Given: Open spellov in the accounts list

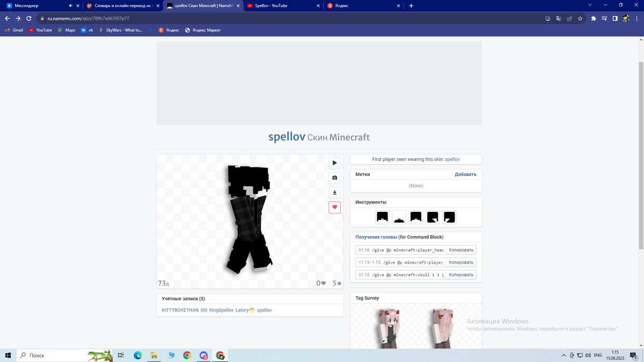Looking at the screenshot, I should coord(265,310).
